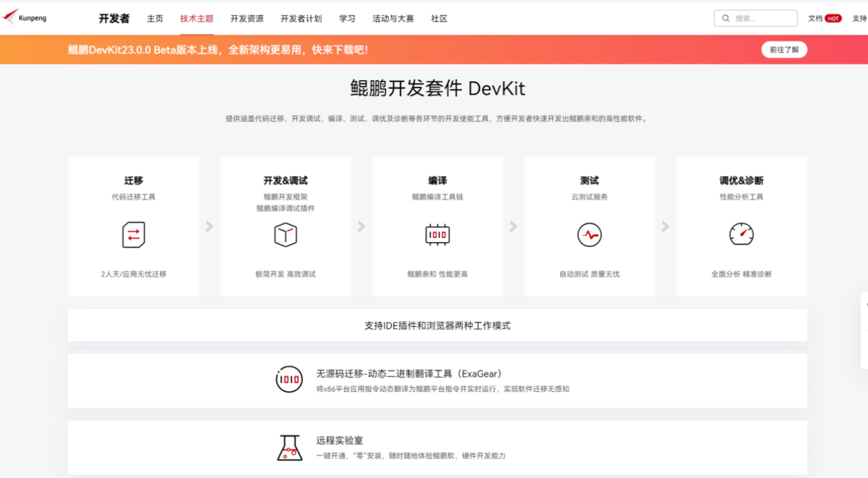Open the 社区 menu
The height and width of the screenshot is (478, 868).
[x=439, y=18]
